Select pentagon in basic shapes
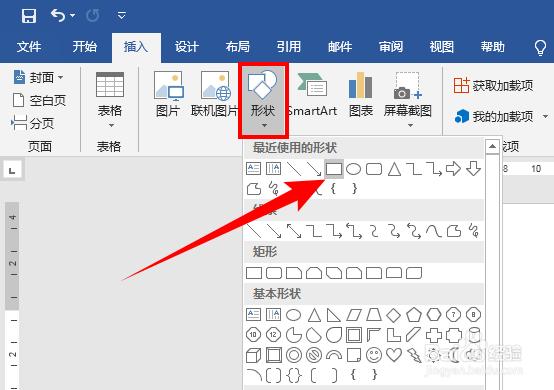The image size is (554, 390). click(414, 314)
